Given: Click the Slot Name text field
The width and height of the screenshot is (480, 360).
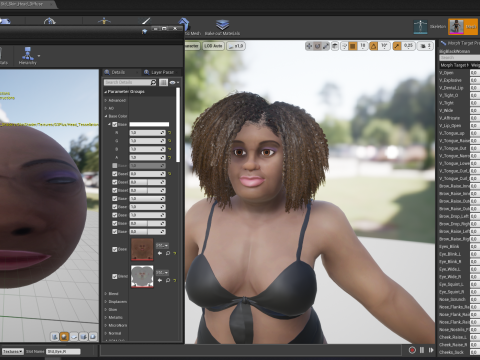Looking at the screenshot, I should [x=63, y=352].
